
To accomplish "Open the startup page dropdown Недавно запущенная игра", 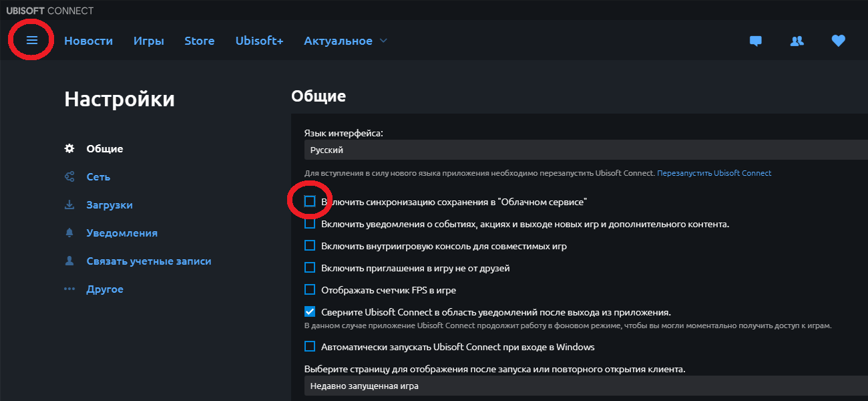I will coord(585,386).
